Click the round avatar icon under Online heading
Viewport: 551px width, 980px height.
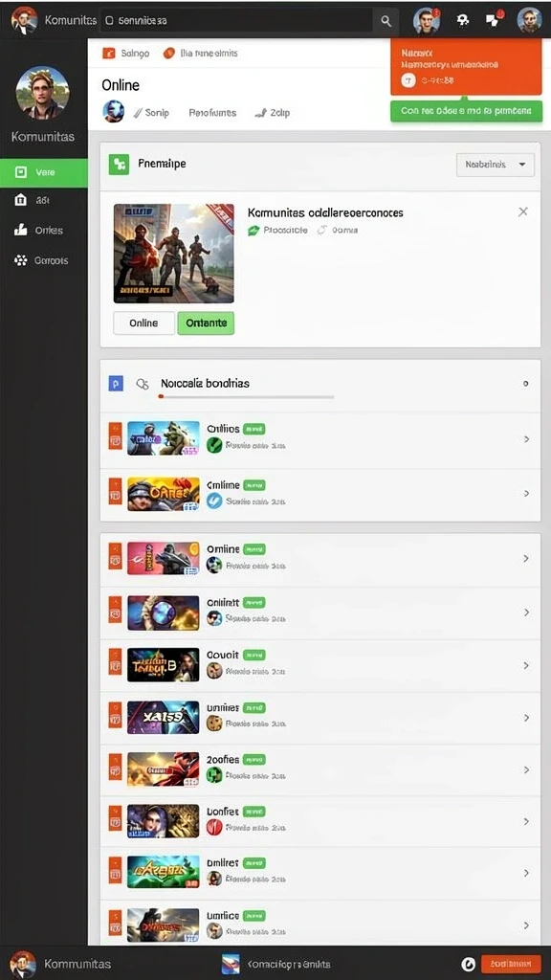click(x=113, y=111)
